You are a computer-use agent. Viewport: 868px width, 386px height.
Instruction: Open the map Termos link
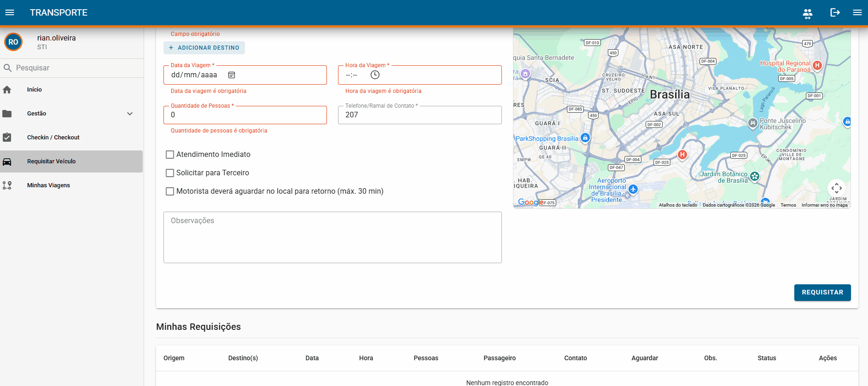[x=788, y=205]
